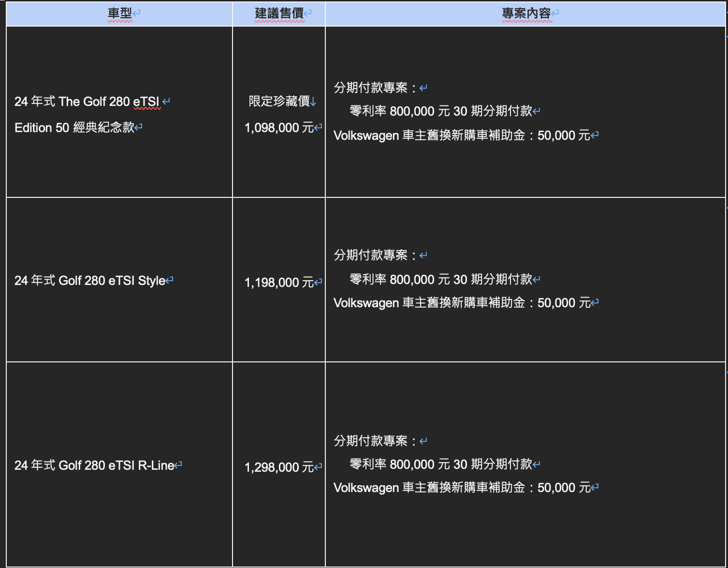Click the 'Edition 50 經典紀念款' text line
Screen dimensions: 728x568
pyautogui.click(x=74, y=128)
